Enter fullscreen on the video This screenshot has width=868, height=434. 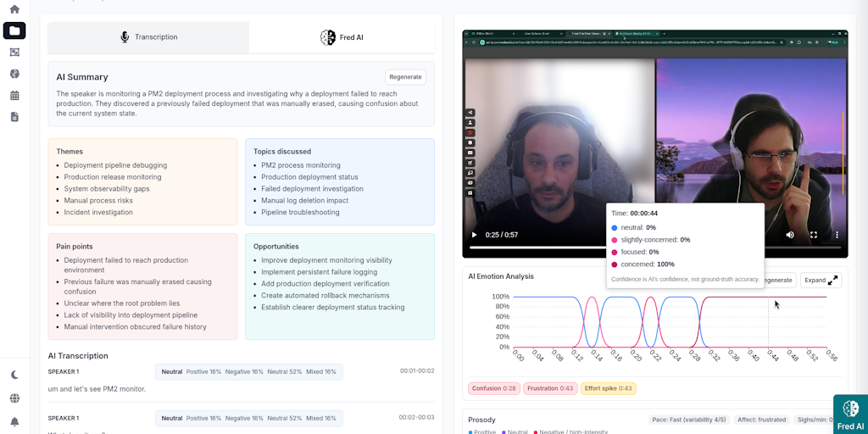814,235
